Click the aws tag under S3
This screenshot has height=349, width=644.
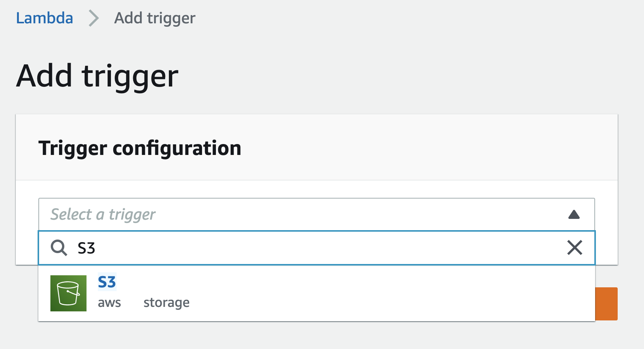pyautogui.click(x=109, y=303)
